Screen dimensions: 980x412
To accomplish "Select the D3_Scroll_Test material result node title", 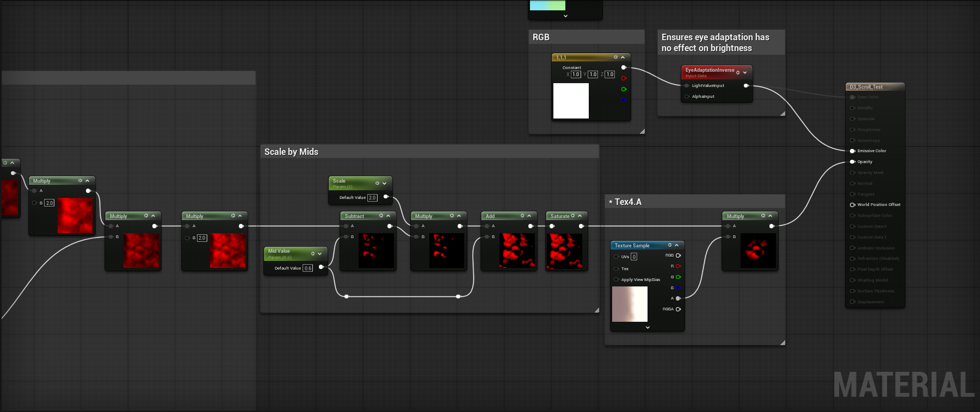I will (x=866, y=87).
